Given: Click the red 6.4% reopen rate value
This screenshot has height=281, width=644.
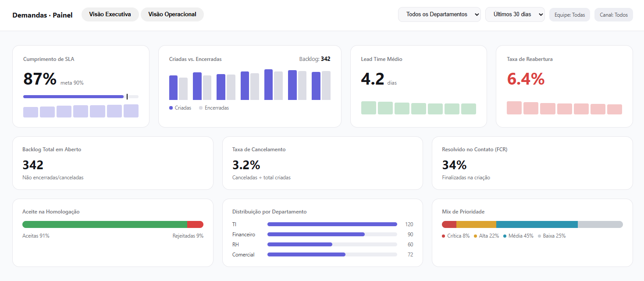Looking at the screenshot, I should [x=526, y=79].
